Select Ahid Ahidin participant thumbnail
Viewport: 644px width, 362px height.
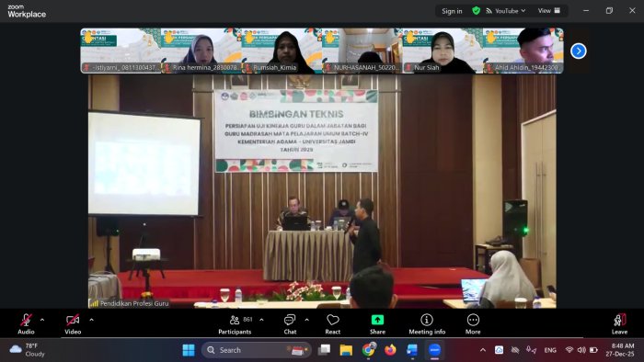tap(523, 51)
